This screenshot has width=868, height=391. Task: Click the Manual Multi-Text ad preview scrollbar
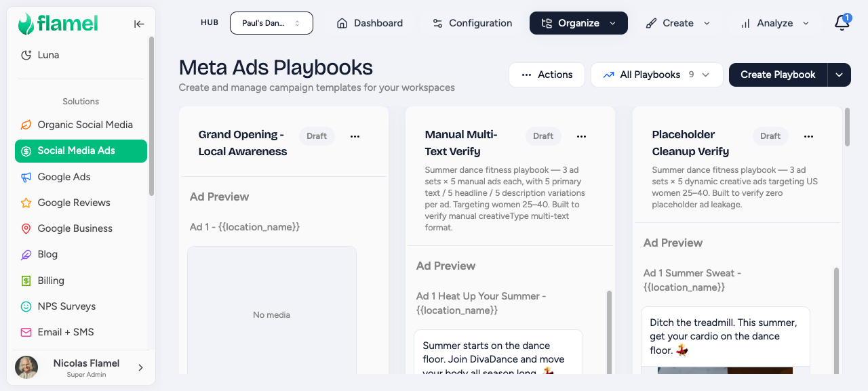609,332
